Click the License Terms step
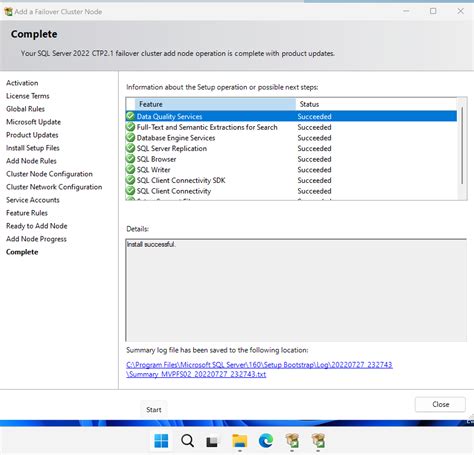This screenshot has width=474, height=455. coord(28,96)
